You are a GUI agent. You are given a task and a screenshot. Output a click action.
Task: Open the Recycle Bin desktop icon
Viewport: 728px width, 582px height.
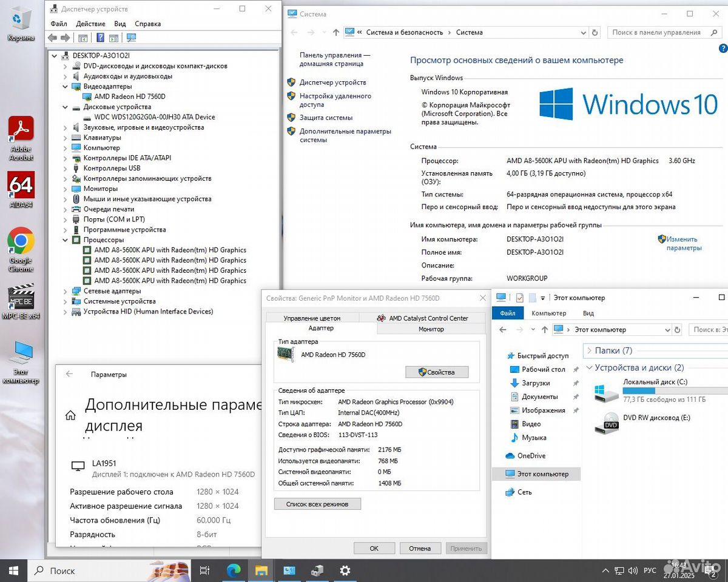coord(21,23)
